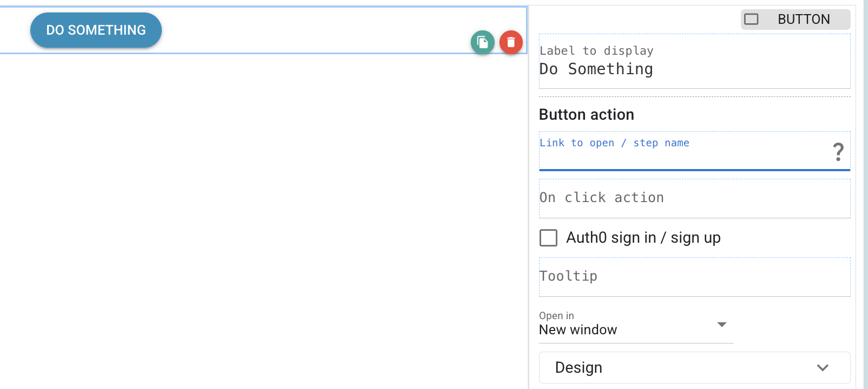
Task: Toggle the Auth0 sign in / sign up checkbox
Action: click(x=548, y=238)
